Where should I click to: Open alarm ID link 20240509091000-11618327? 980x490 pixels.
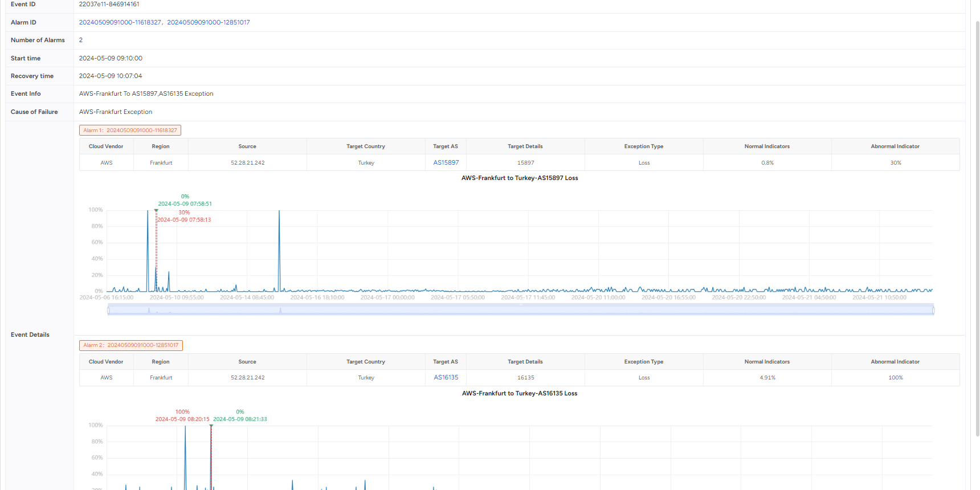tap(120, 22)
